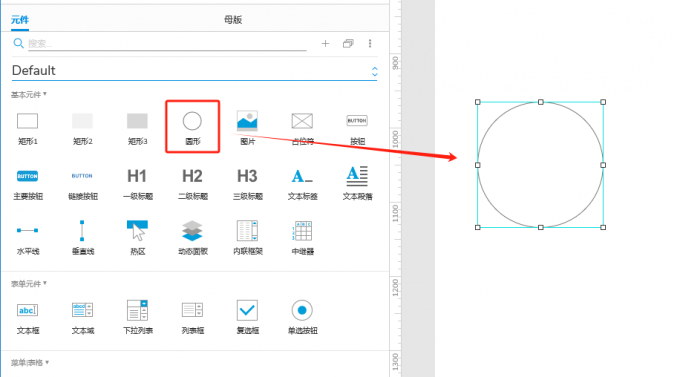Pick the 文本段落 paragraph widget

point(357,183)
